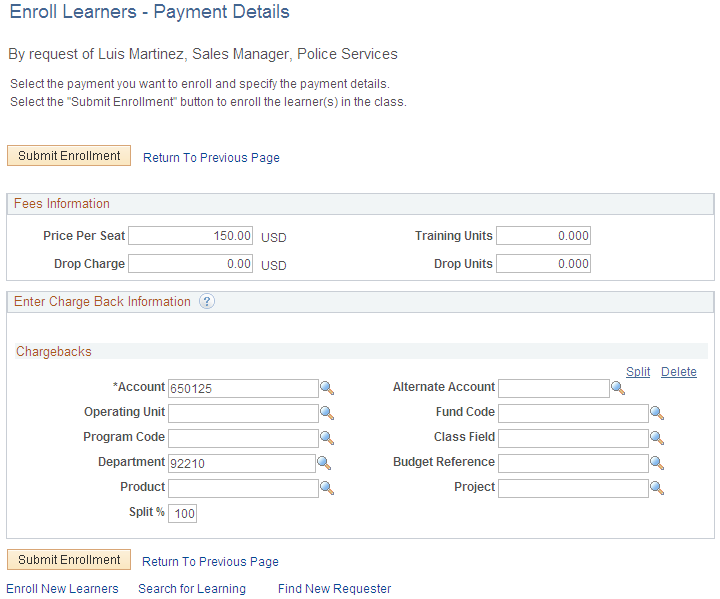Open lookup for the Account field
The height and width of the screenshot is (599, 720).
(x=326, y=388)
